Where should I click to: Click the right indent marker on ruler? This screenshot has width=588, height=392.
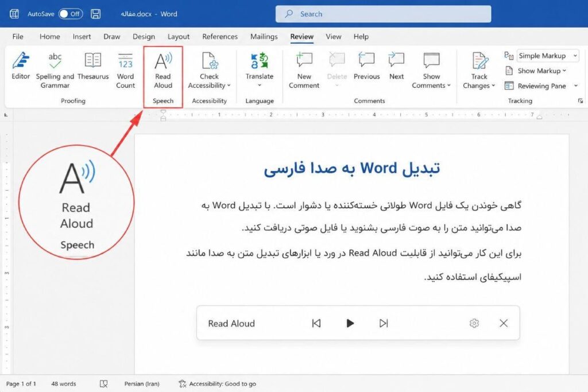pyautogui.click(x=539, y=117)
